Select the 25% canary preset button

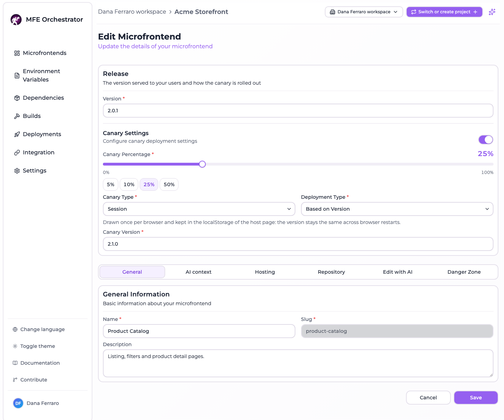pyautogui.click(x=149, y=184)
